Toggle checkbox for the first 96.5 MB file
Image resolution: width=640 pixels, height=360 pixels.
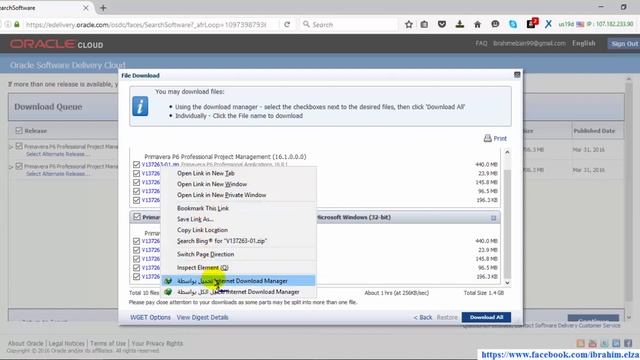click(x=136, y=191)
